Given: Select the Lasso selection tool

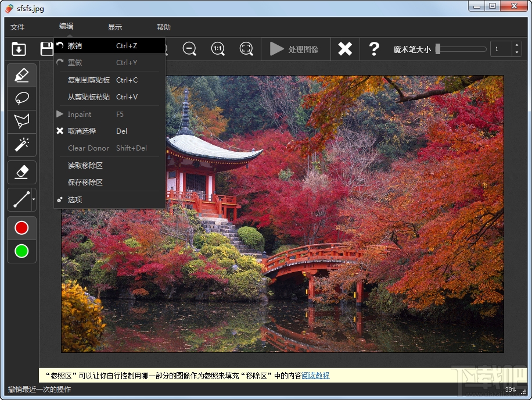Looking at the screenshot, I should pyautogui.click(x=21, y=98).
